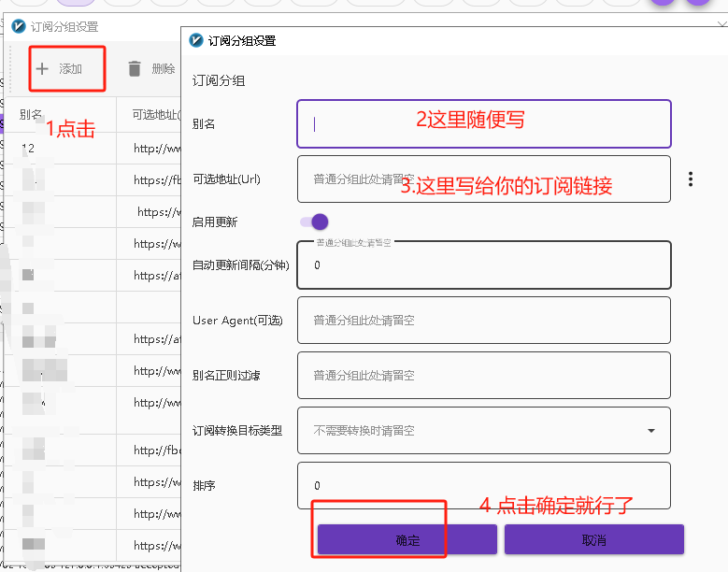
Task: Click the 删除 toolbar label
Action: (x=164, y=69)
